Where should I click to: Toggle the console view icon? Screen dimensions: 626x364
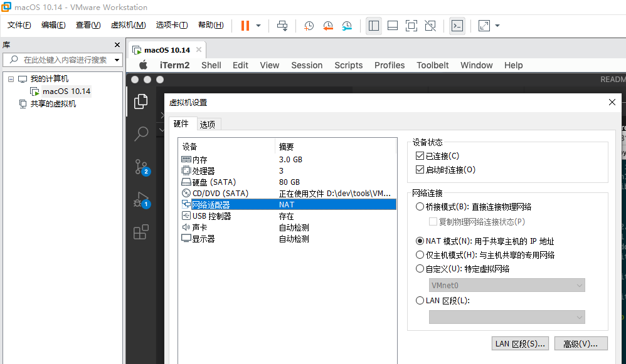[x=457, y=26]
